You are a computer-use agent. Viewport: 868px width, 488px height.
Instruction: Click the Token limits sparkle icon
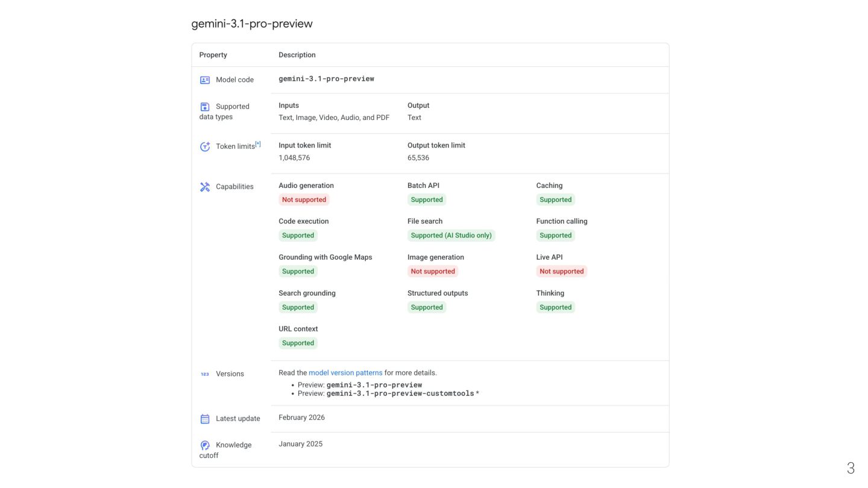tap(205, 146)
